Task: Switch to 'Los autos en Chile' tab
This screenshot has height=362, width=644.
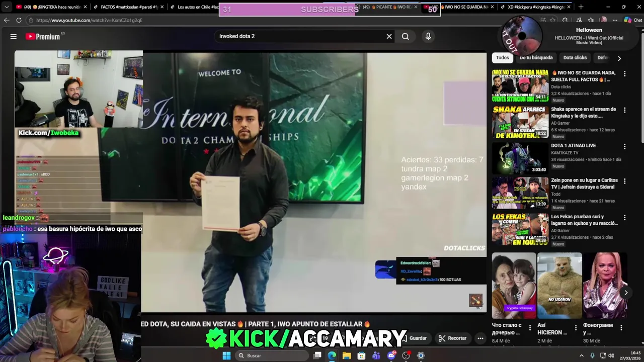Action: coord(194,7)
